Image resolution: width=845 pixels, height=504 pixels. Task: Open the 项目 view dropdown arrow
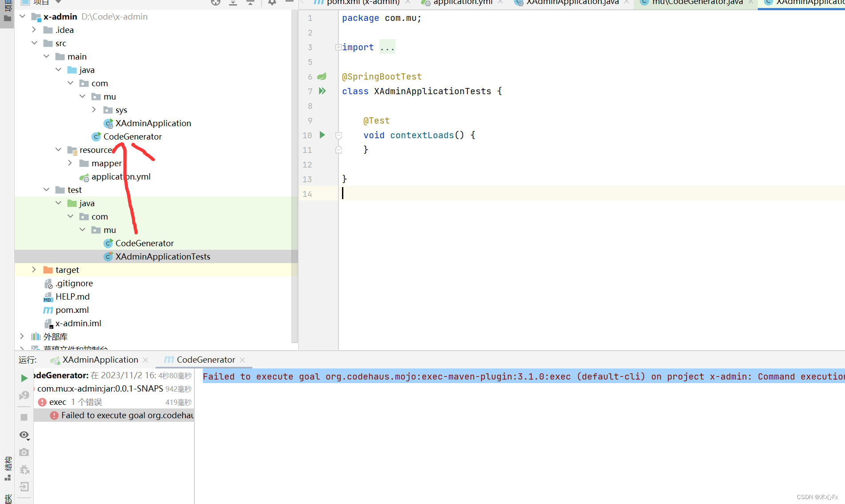click(x=58, y=2)
